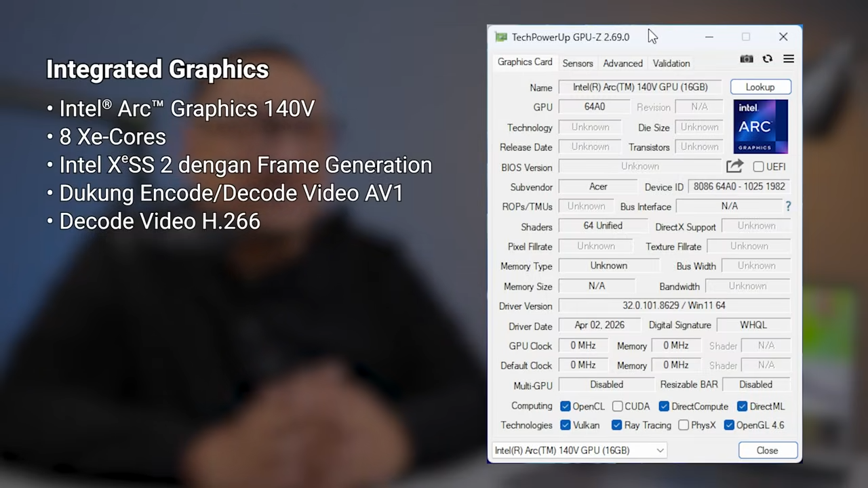Click the Bus Interface question mark
868x488 pixels.
787,206
